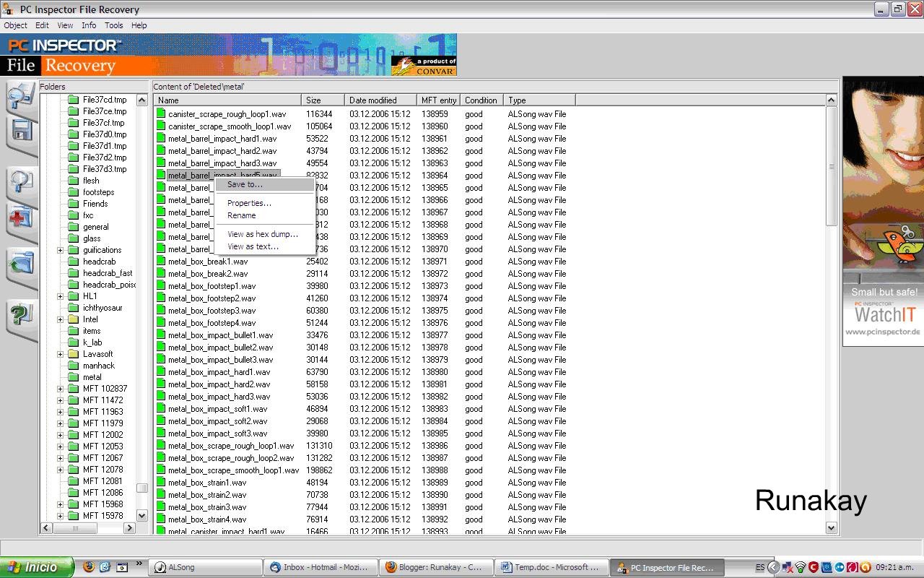924x578 pixels.
Task: Expand the MFT 11472 node
Action: click(x=61, y=400)
